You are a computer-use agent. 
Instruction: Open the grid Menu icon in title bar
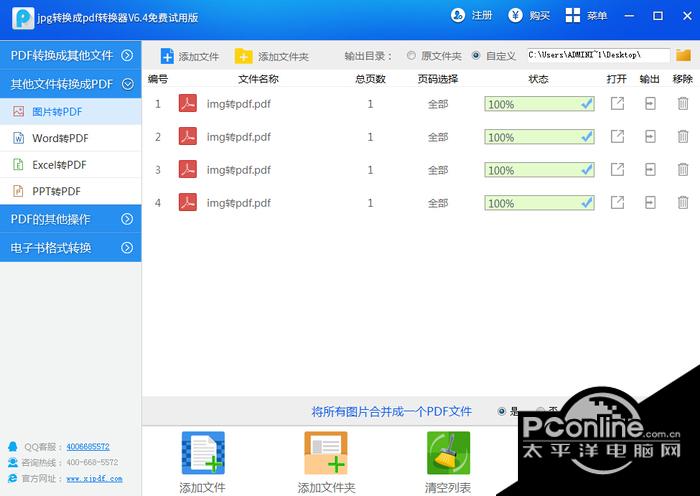(573, 16)
